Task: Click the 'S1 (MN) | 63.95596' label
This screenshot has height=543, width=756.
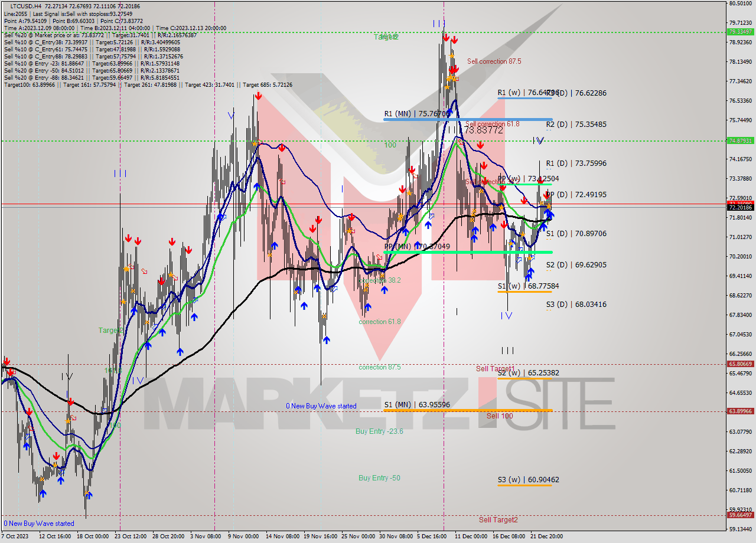Action: point(417,405)
